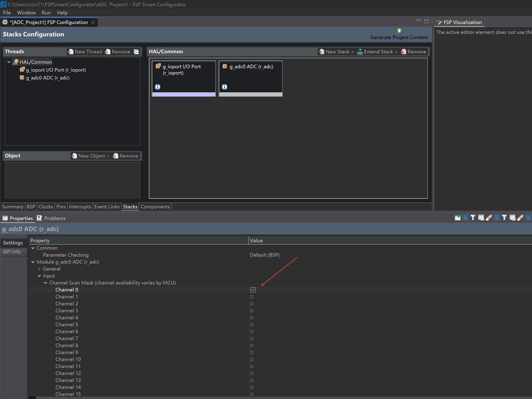The height and width of the screenshot is (399, 532).
Task: Select g_adc0 ADC item in the Threads tree
Action: coord(44,78)
